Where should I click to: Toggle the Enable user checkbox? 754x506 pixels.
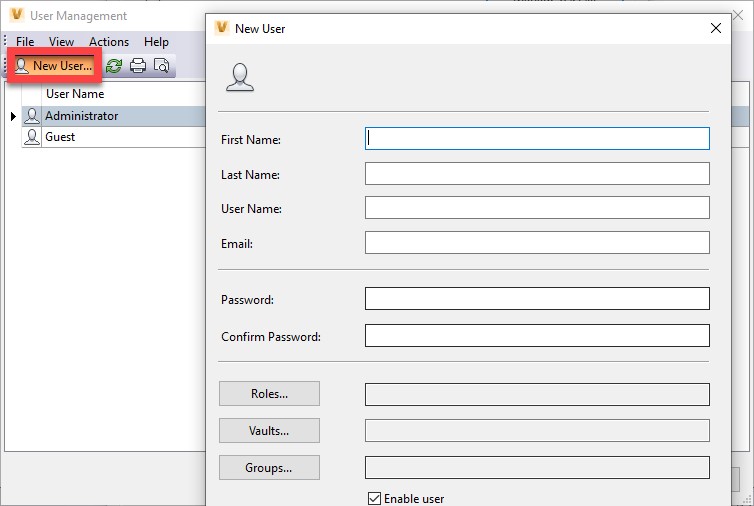pos(374,498)
